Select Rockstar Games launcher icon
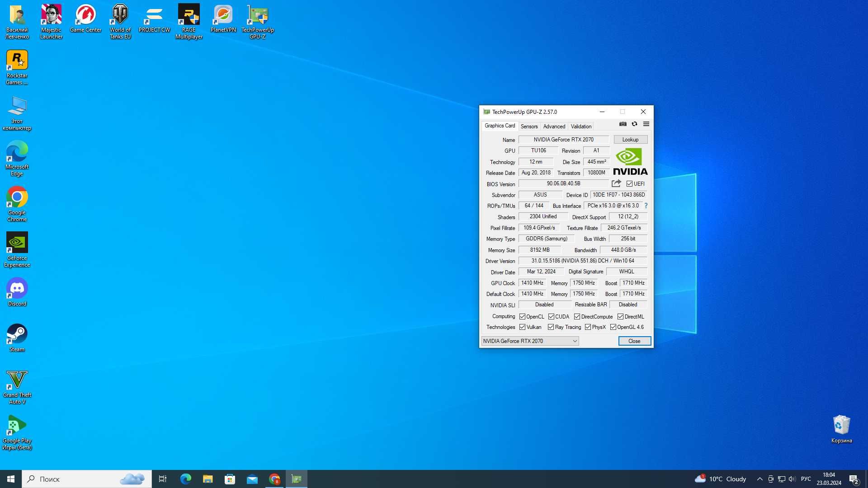 17,68
